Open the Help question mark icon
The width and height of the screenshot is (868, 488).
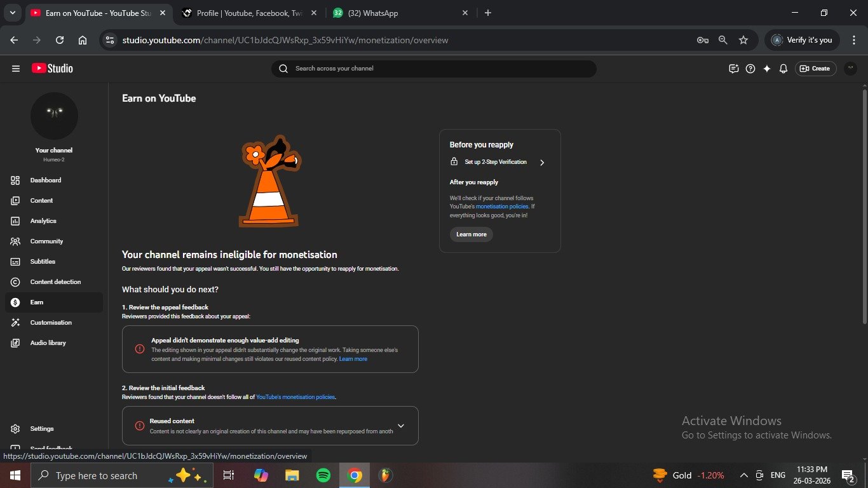(750, 69)
